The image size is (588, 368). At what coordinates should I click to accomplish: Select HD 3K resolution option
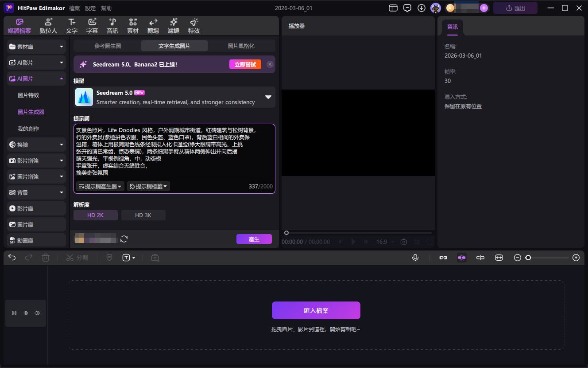pos(143,215)
